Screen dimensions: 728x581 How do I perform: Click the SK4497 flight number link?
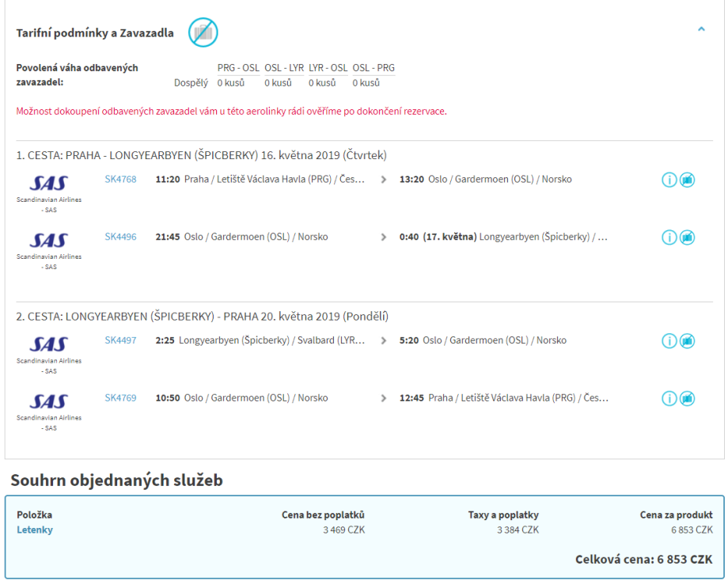[x=120, y=341]
